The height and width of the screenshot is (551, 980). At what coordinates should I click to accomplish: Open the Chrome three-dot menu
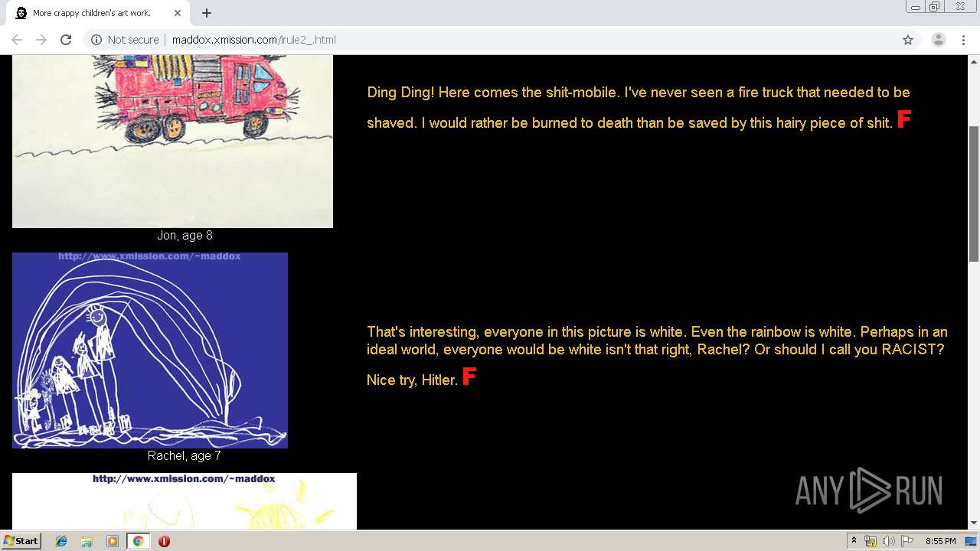(964, 40)
